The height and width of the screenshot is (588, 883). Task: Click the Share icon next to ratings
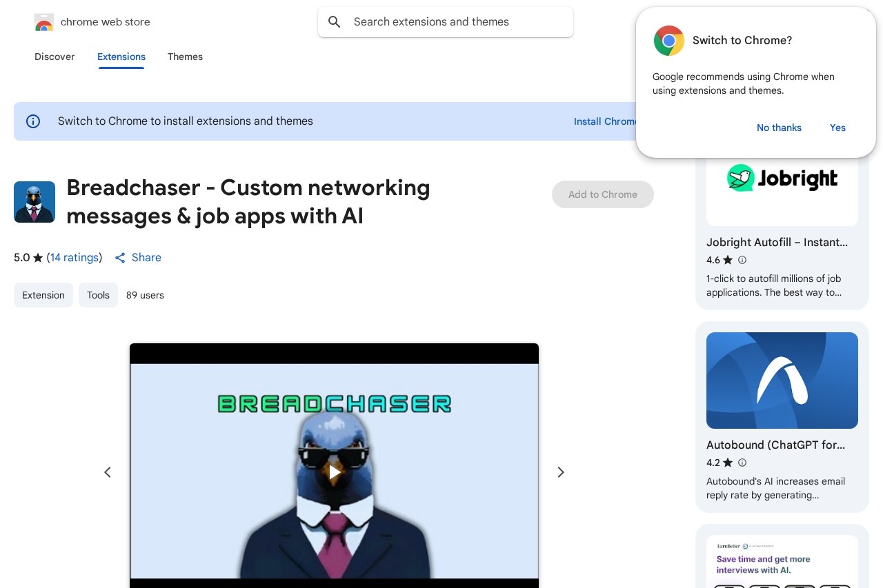click(x=120, y=258)
